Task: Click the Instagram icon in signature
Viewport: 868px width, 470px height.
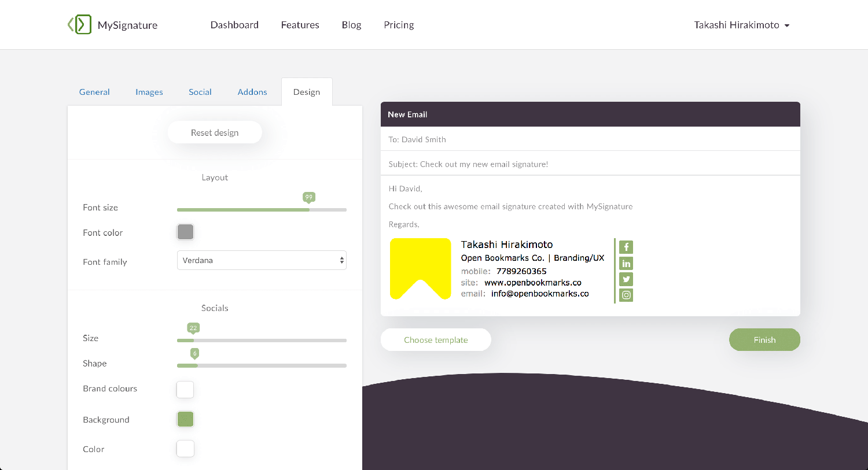Action: [626, 295]
